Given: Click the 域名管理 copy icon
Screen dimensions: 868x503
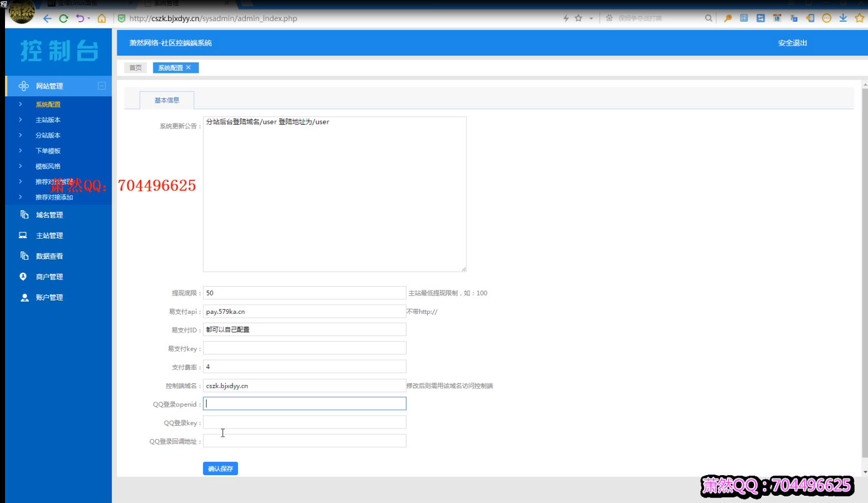Looking at the screenshot, I should coord(24,215).
